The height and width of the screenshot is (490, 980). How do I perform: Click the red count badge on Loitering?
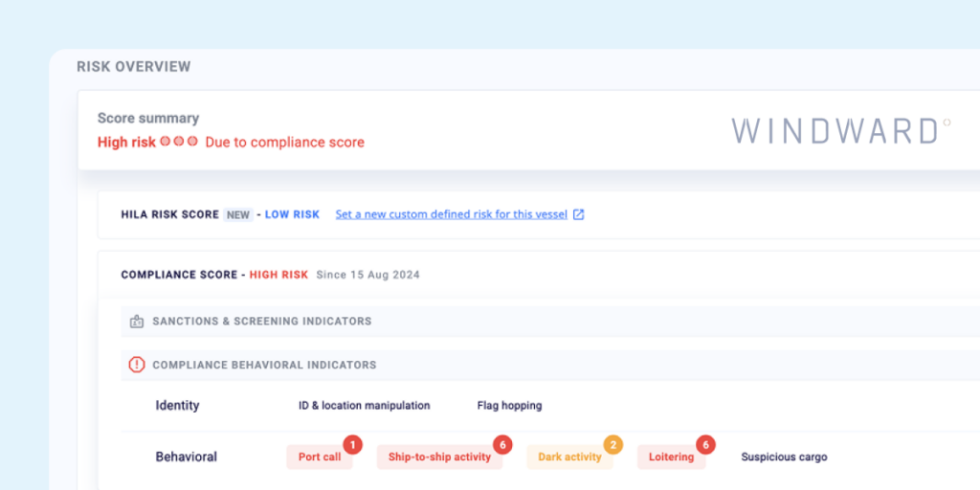point(705,445)
